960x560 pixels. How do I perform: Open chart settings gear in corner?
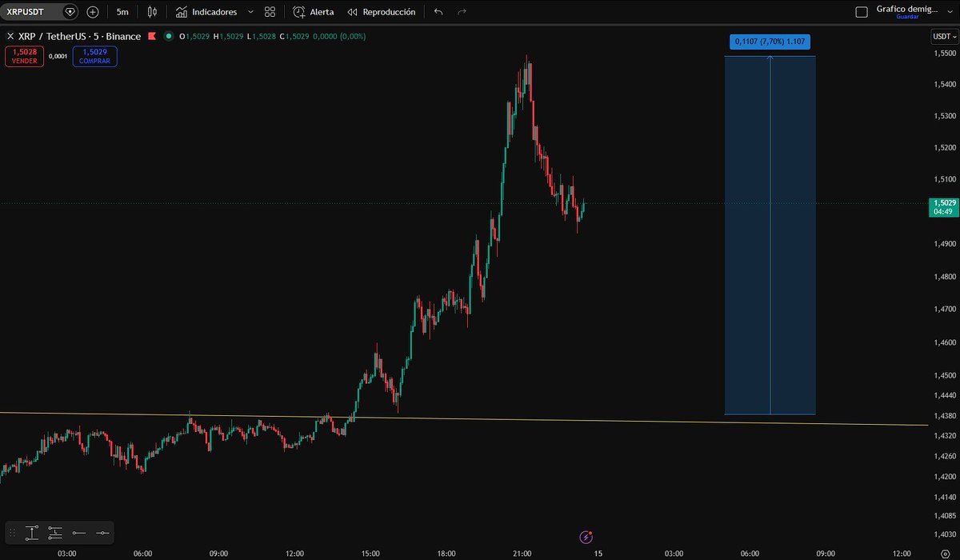[946, 554]
